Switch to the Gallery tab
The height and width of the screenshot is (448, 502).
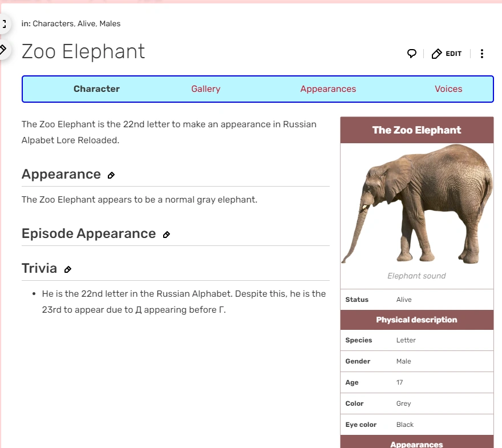point(206,89)
